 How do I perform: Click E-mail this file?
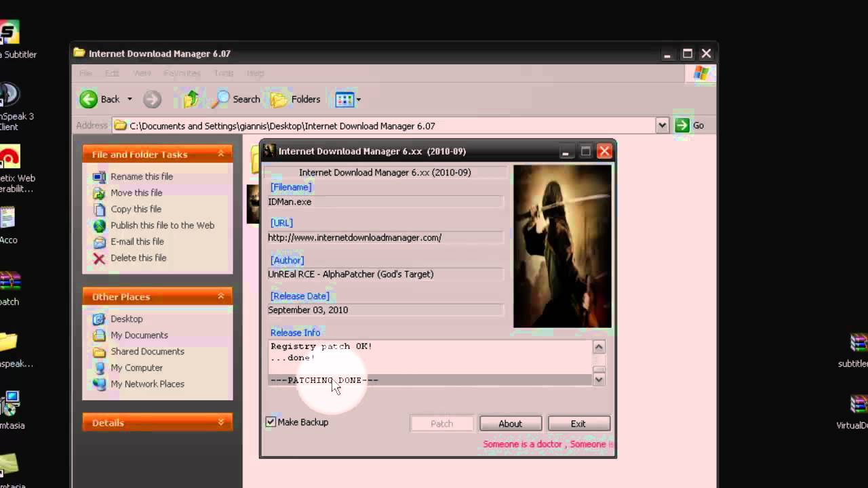tap(137, 241)
